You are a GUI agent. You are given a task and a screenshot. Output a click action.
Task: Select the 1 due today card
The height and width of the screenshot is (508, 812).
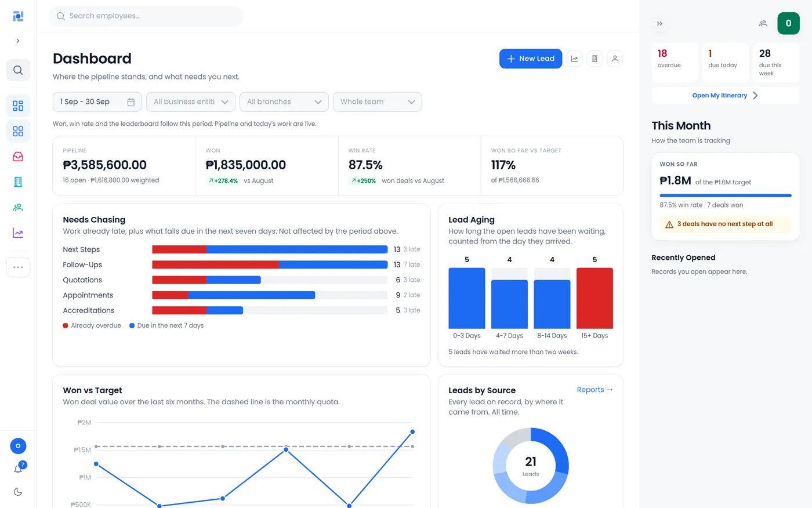tap(726, 62)
